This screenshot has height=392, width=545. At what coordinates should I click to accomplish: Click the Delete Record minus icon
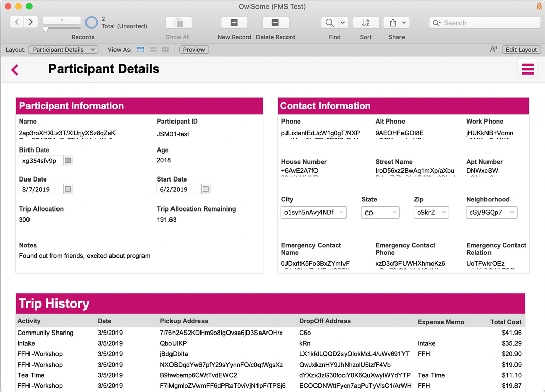click(275, 23)
